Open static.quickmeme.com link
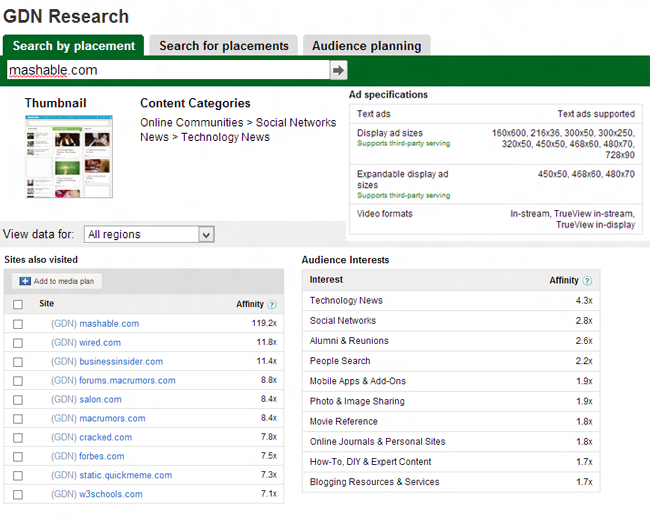The image size is (650, 519). click(x=125, y=475)
